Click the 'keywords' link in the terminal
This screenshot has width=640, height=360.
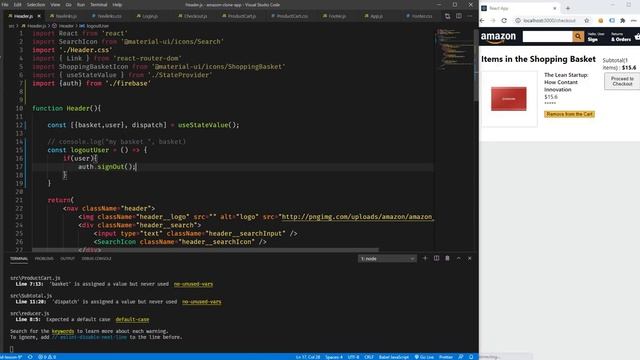click(63, 331)
